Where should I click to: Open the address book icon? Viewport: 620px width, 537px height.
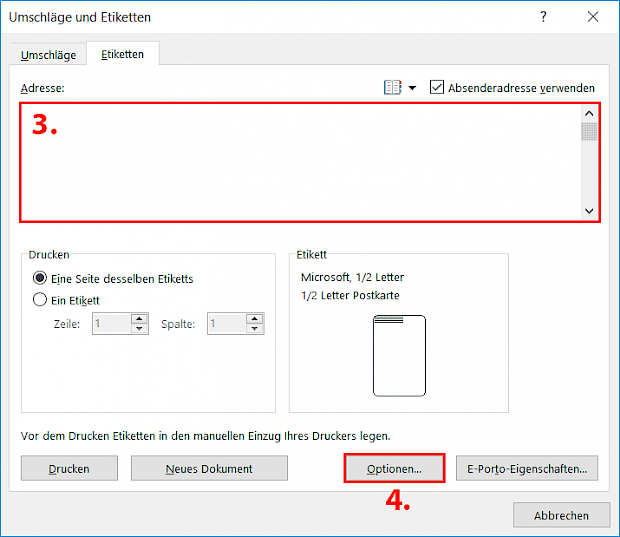tap(392, 87)
